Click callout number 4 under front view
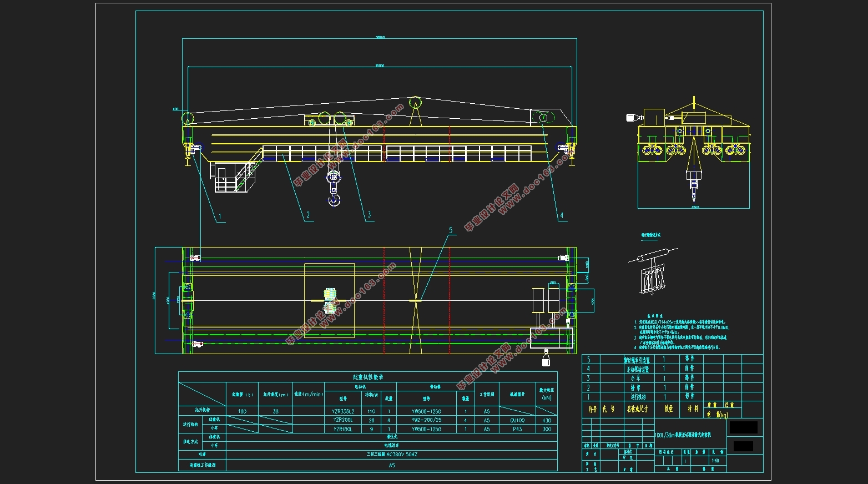Viewport: 868px width, 484px height. [562, 215]
